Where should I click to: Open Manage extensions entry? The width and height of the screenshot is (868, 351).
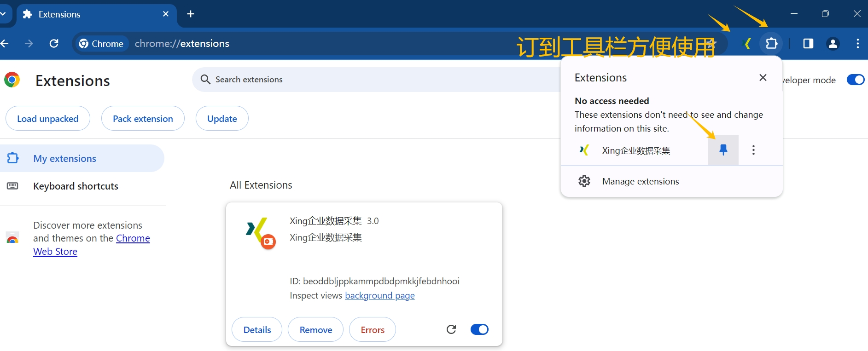coord(671,181)
